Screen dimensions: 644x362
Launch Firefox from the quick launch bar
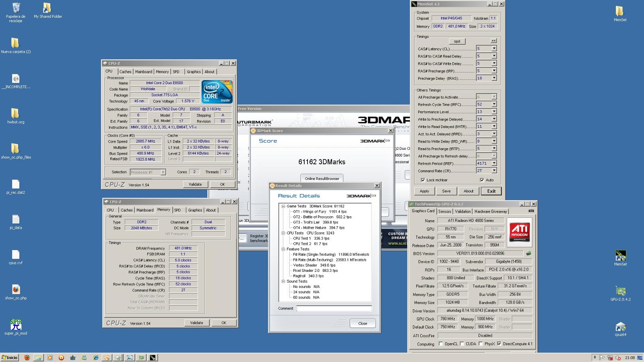point(27,358)
